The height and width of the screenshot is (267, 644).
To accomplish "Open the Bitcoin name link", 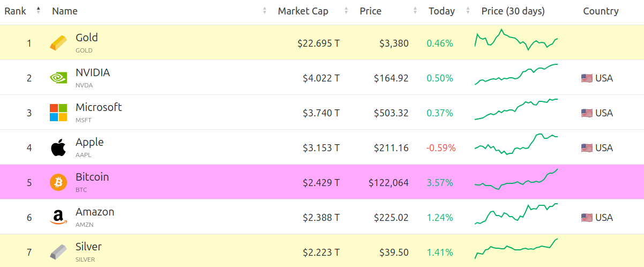I will [x=92, y=177].
